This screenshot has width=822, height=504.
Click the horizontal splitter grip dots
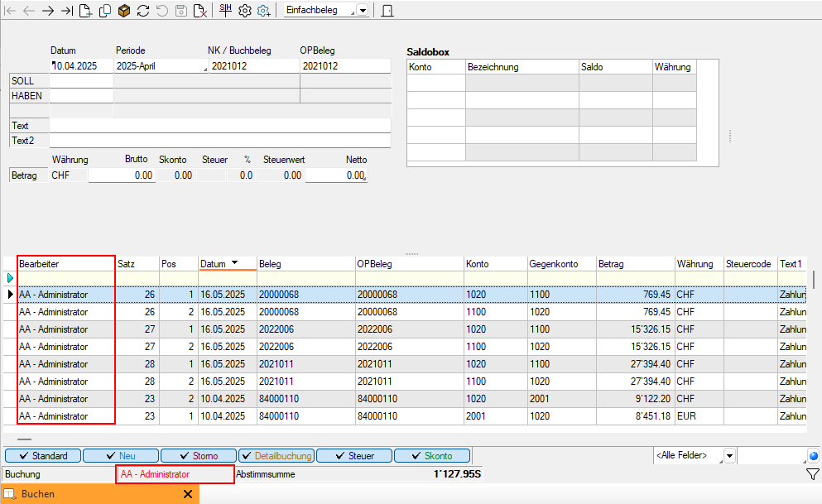click(x=412, y=253)
